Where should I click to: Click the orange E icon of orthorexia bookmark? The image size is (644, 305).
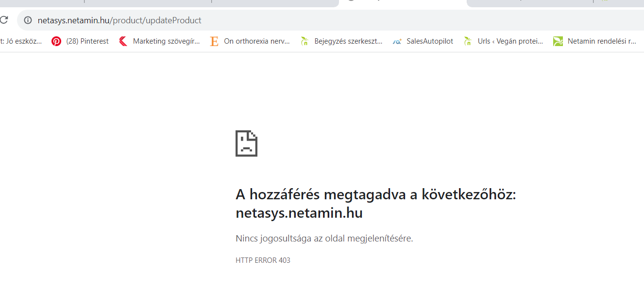click(x=214, y=41)
